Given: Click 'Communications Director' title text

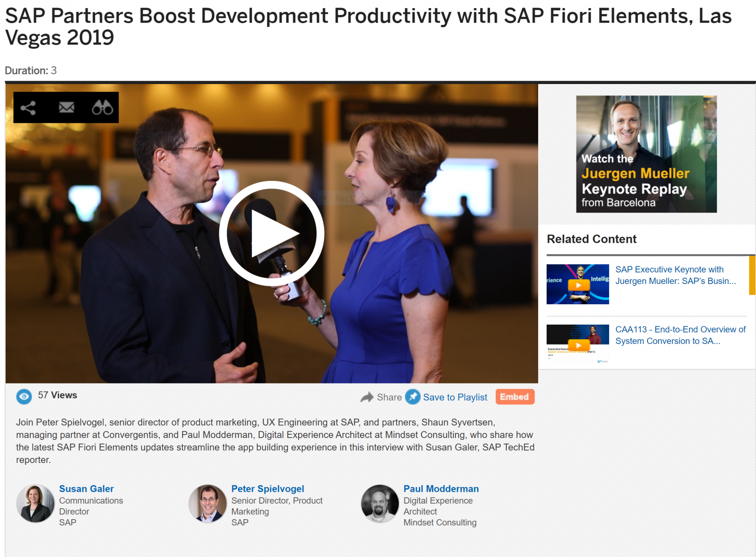Looking at the screenshot, I should 91,506.
